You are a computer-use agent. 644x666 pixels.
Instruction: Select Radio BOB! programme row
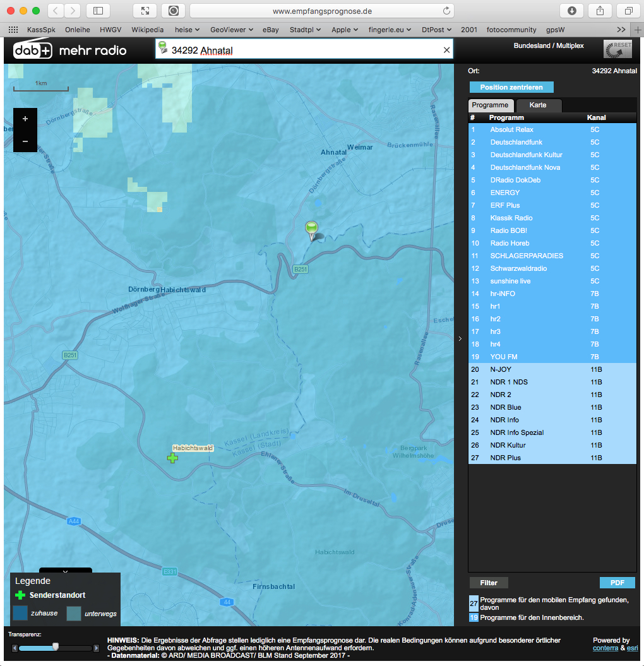(552, 230)
